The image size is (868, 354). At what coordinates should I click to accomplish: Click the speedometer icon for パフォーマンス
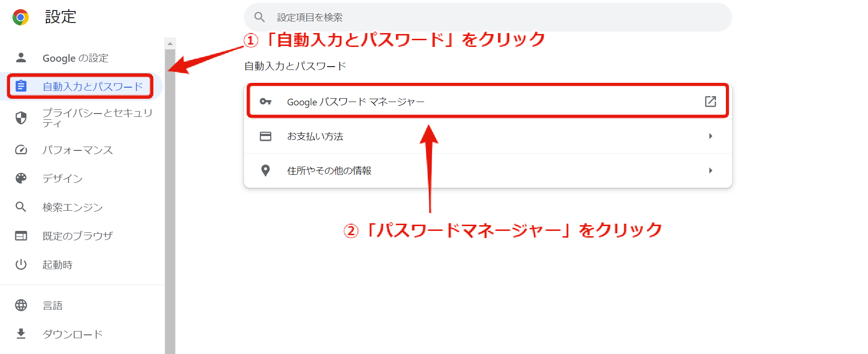21,150
